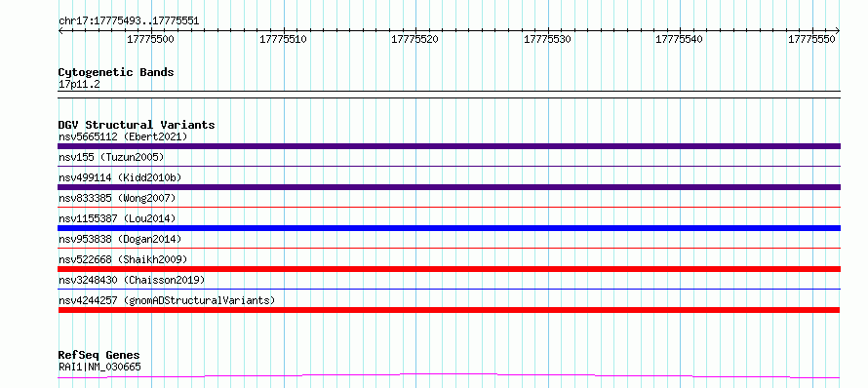Open nsv4244257 (gnomADStructuralVariants) label

point(167,300)
